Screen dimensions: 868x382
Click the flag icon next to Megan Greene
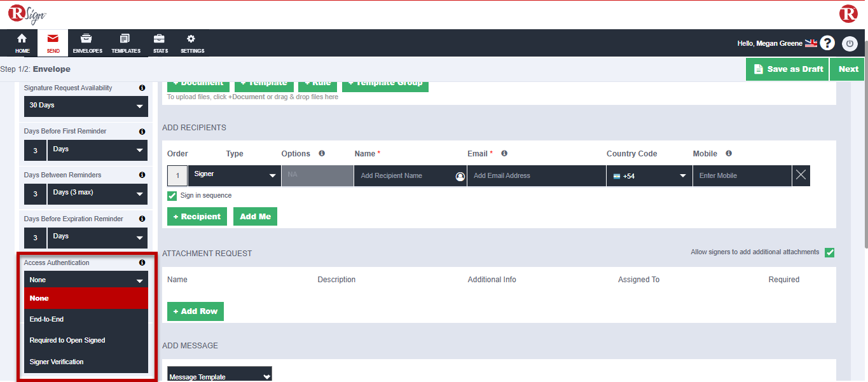click(x=810, y=43)
